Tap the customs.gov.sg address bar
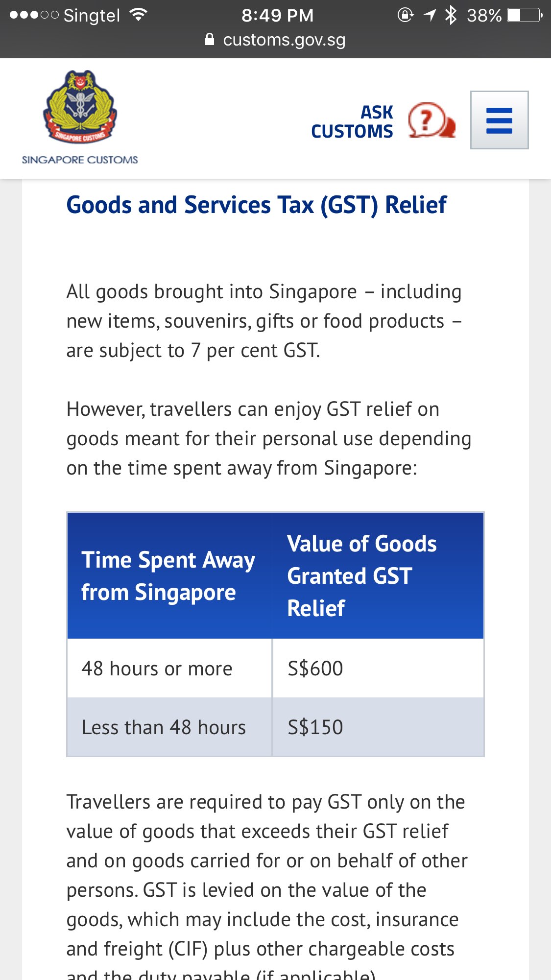 tap(276, 40)
